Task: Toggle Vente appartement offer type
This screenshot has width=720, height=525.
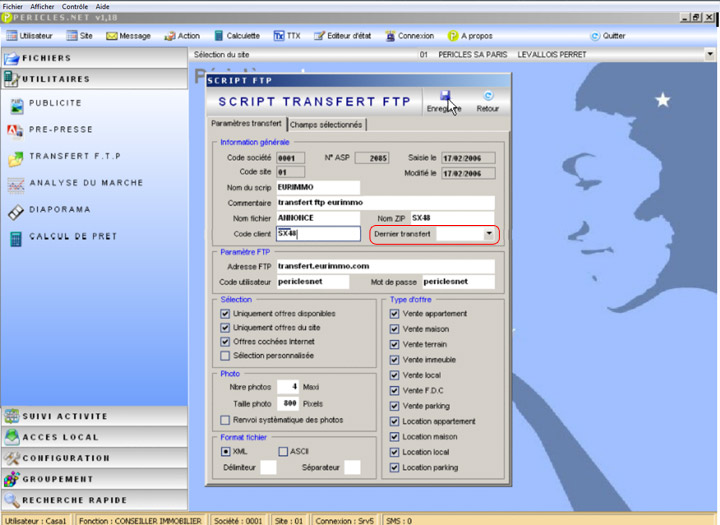Action: (395, 313)
